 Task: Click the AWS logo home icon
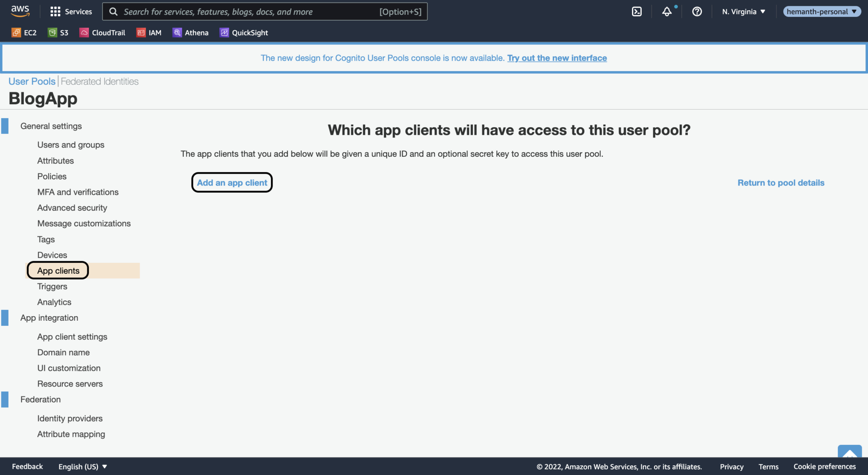pos(20,11)
